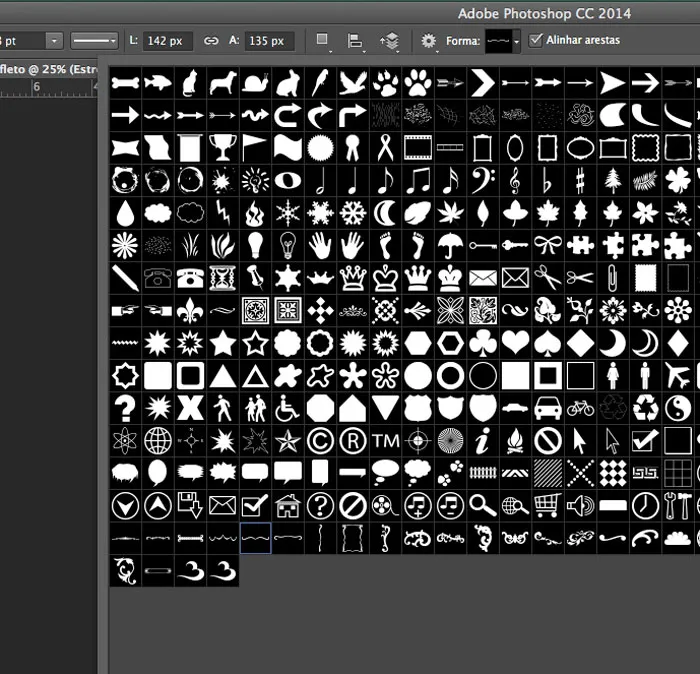Select the spade card suit shape
The image size is (700, 674).
(548, 343)
